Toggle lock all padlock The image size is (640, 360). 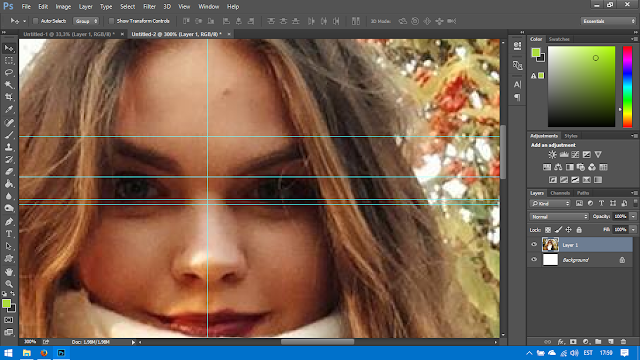pos(579,230)
